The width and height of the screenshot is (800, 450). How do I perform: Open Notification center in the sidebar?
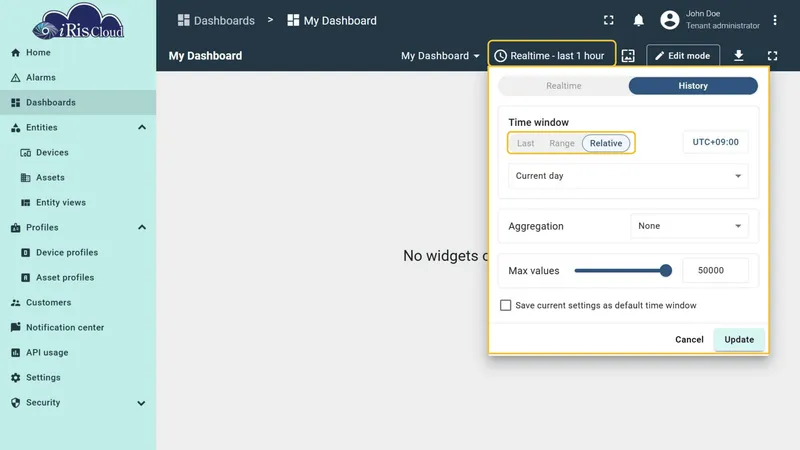pos(65,328)
